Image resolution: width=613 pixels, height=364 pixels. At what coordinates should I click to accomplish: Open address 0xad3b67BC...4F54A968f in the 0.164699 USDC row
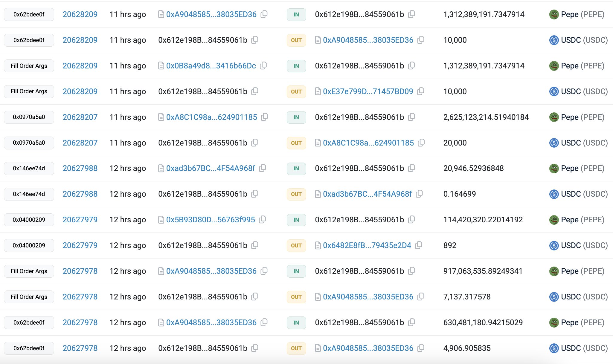point(367,194)
